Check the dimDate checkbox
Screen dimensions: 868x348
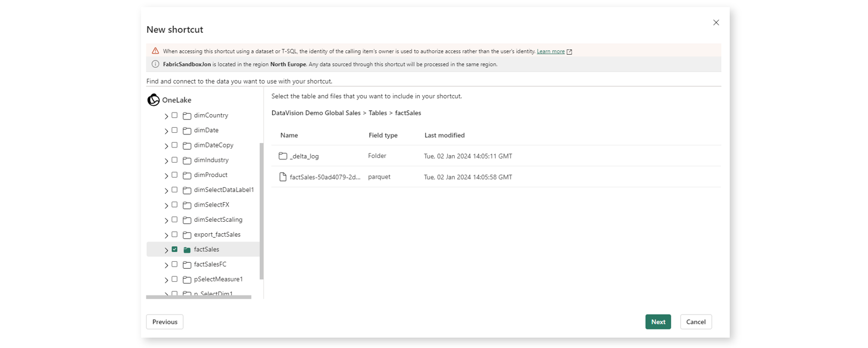(x=174, y=130)
